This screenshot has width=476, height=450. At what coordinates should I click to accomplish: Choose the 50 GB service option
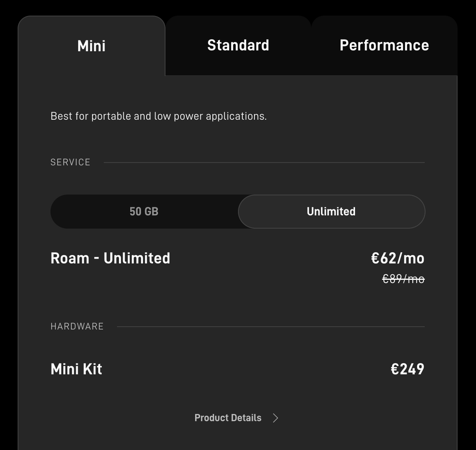144,211
